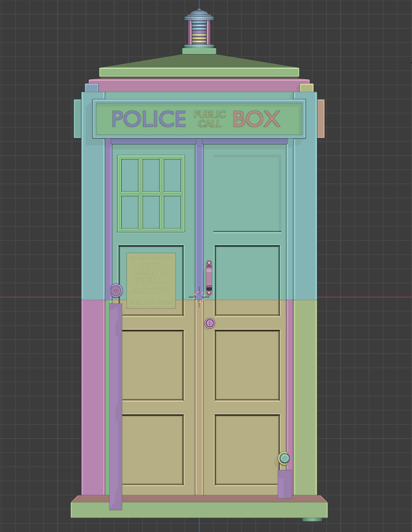
Task: Select the bottom panel of the right door
Action: click(x=247, y=450)
